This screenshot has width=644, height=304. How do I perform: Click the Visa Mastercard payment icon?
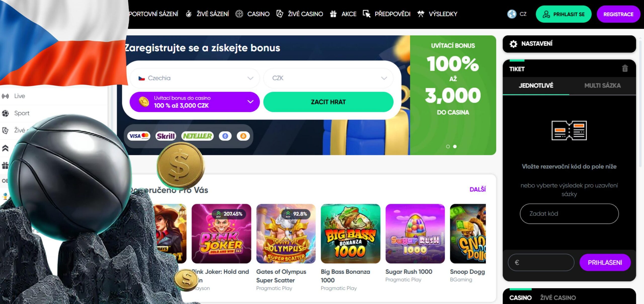point(139,136)
